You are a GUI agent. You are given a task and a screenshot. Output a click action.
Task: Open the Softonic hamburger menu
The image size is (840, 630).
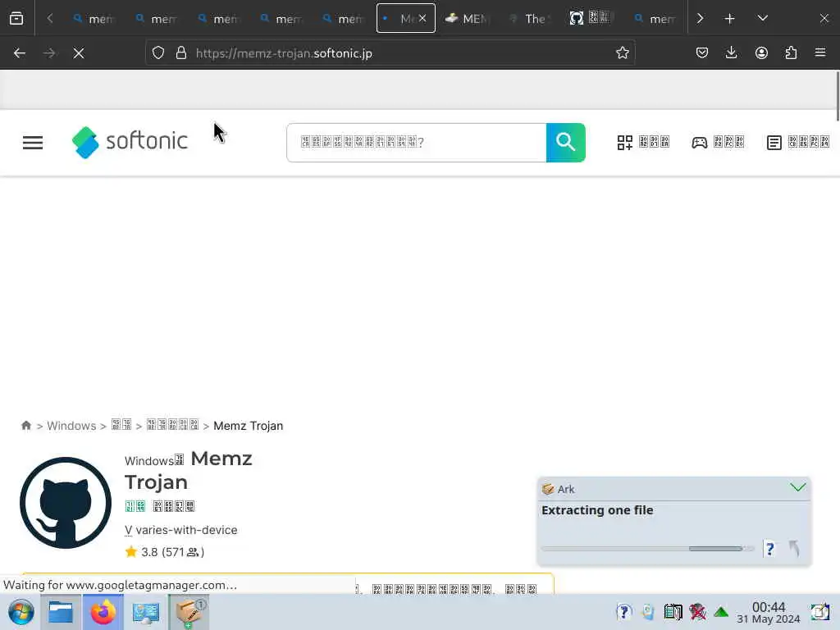tap(33, 143)
